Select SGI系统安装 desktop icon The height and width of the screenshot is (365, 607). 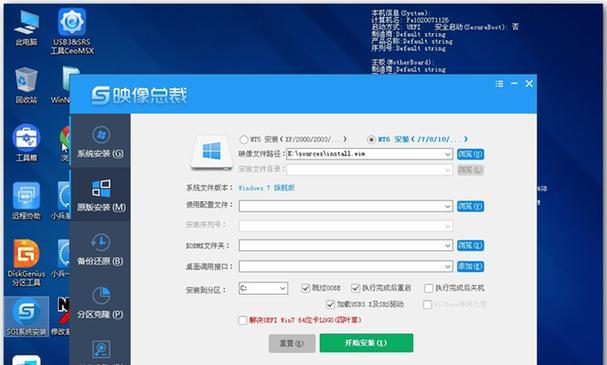(x=26, y=317)
